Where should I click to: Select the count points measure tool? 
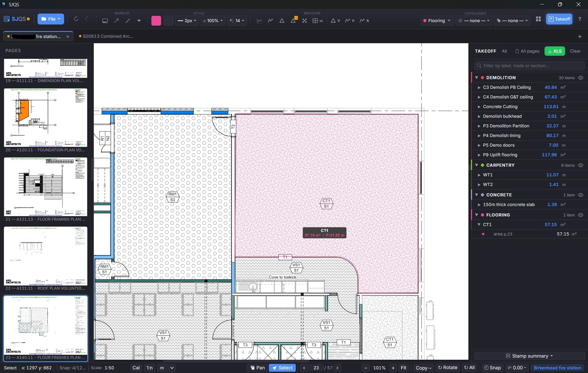pyautogui.click(x=304, y=21)
